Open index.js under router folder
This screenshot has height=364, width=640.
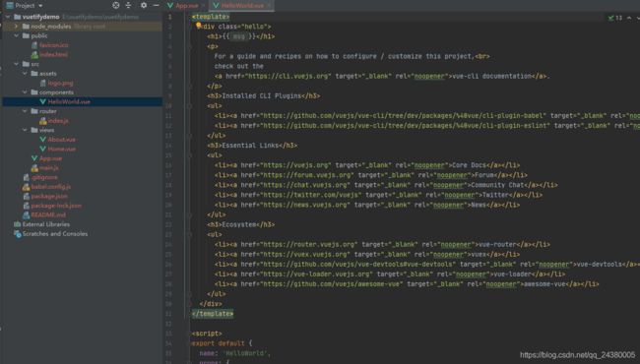pyautogui.click(x=58, y=121)
